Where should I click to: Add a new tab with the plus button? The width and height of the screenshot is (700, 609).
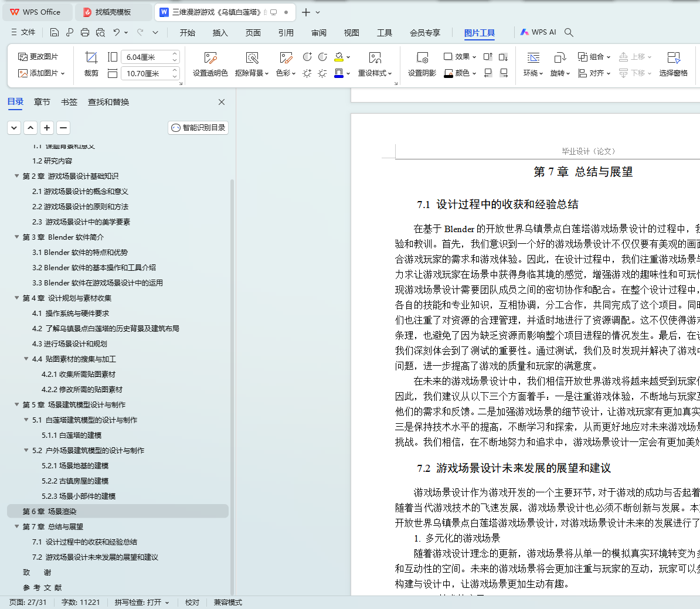pyautogui.click(x=306, y=12)
